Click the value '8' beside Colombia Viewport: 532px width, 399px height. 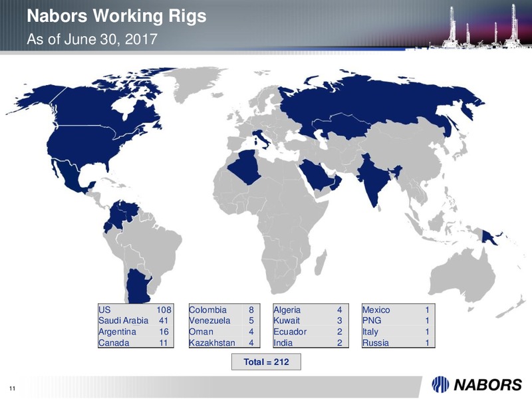251,310
